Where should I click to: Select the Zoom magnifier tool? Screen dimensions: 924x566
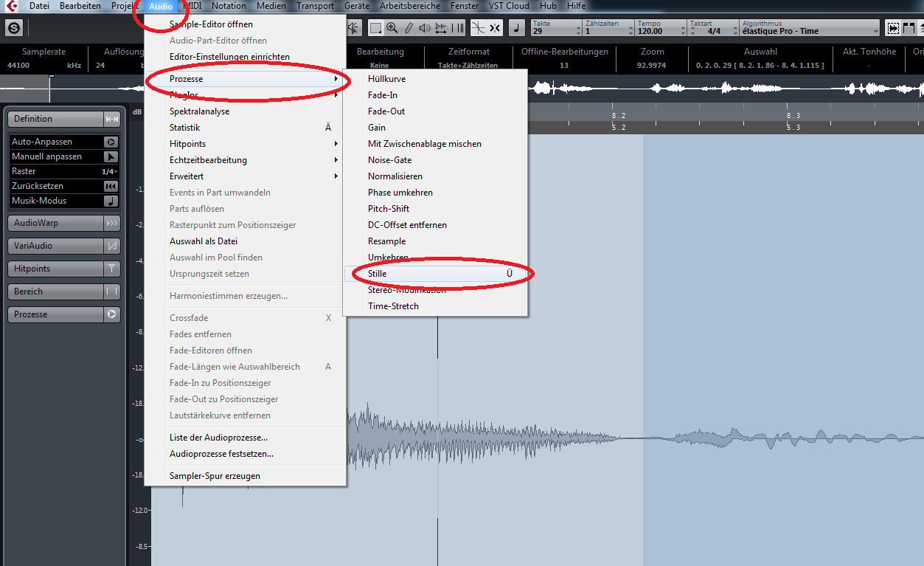(392, 28)
